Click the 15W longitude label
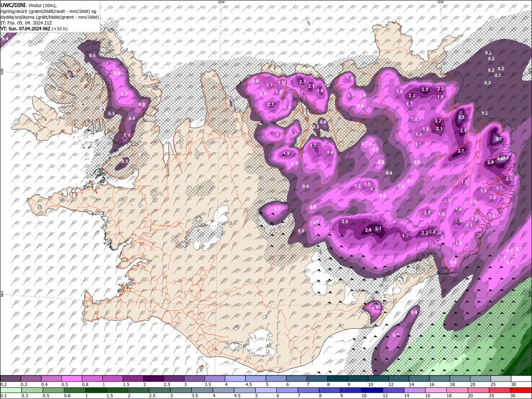 440,2
